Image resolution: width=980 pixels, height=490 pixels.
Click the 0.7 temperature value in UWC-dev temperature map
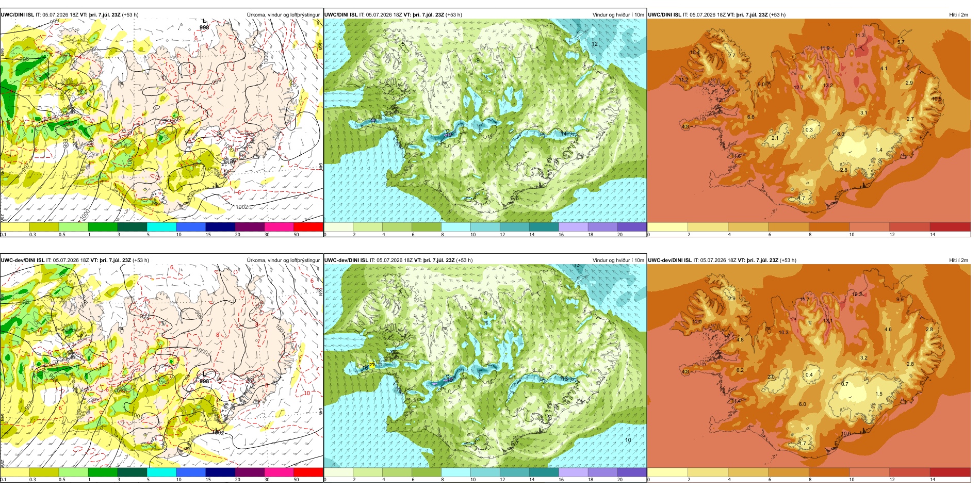click(x=845, y=384)
